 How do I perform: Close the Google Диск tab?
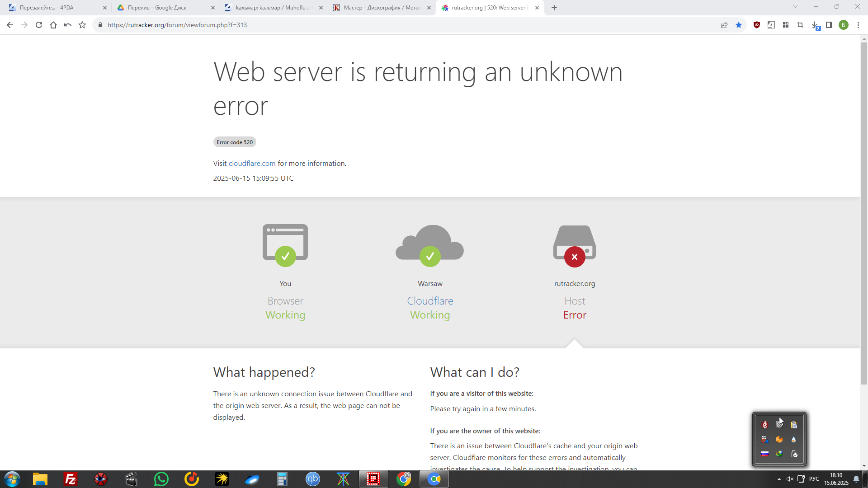[x=213, y=8]
